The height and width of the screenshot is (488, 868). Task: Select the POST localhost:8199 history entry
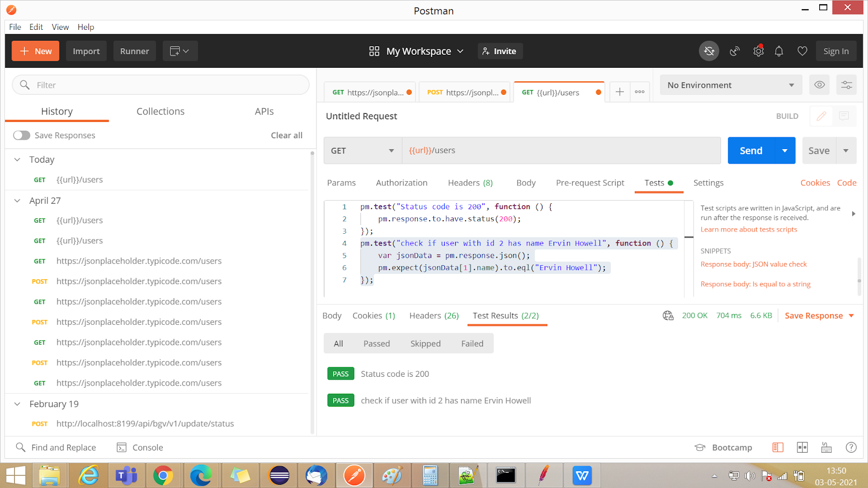145,423
